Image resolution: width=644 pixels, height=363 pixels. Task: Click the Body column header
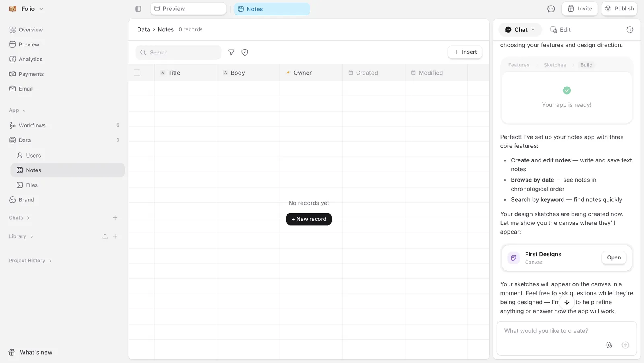[x=248, y=73]
